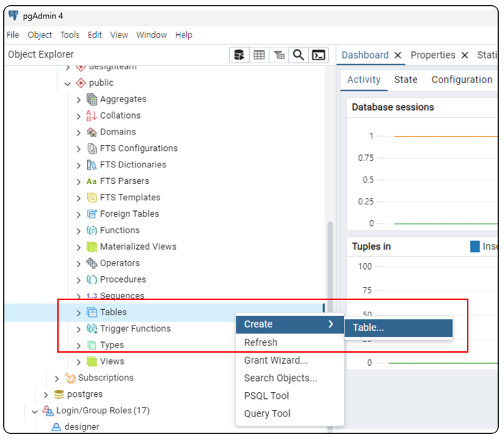Screen dimensions: 504x439
Task: Click the FTS Dictionaries books icon
Action: pyautogui.click(x=92, y=165)
